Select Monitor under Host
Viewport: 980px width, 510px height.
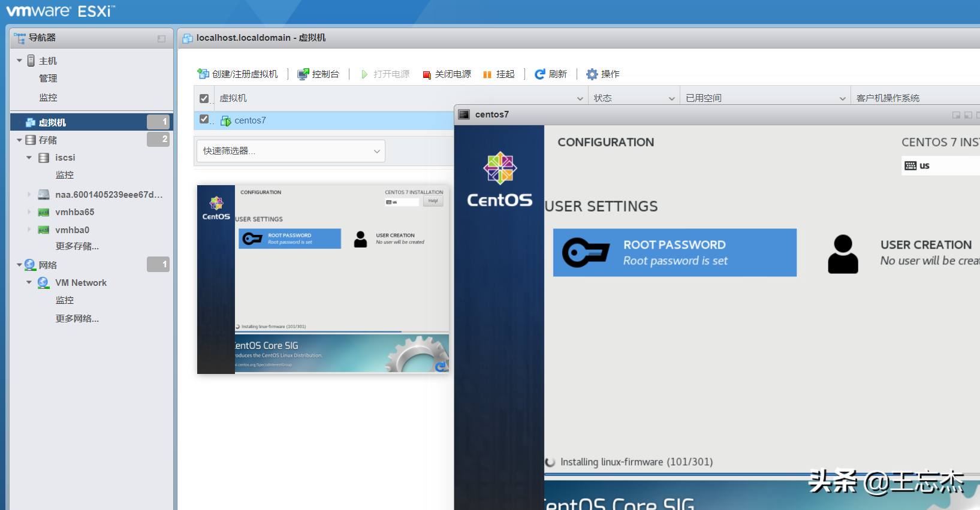click(x=48, y=98)
